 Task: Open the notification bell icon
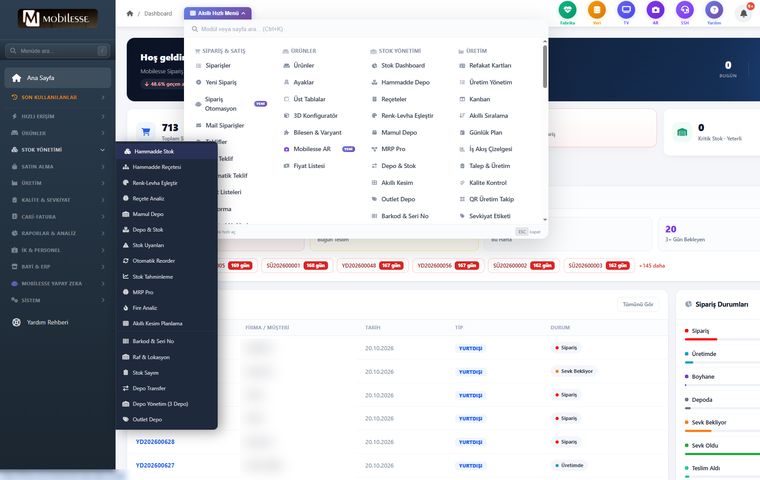pos(744,14)
